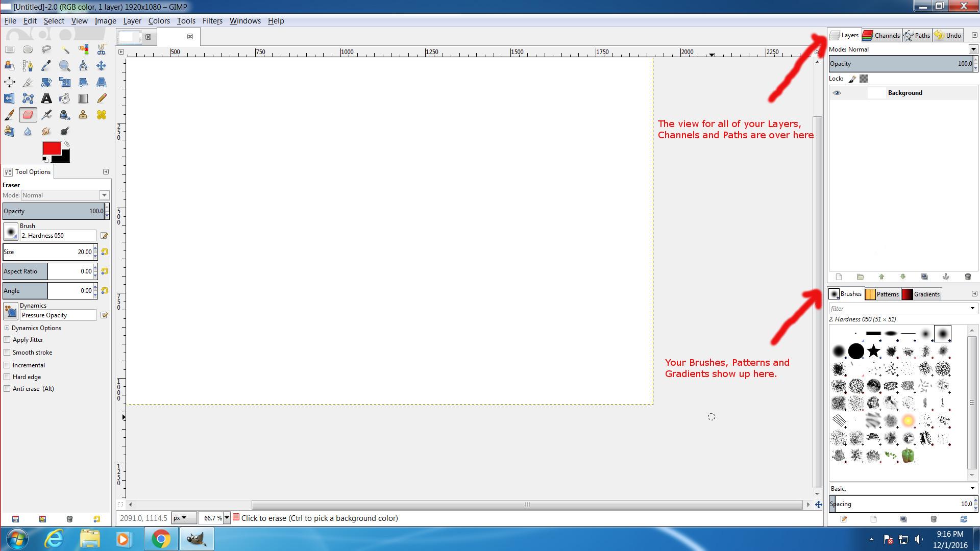Open the Filters menu

click(x=212, y=21)
